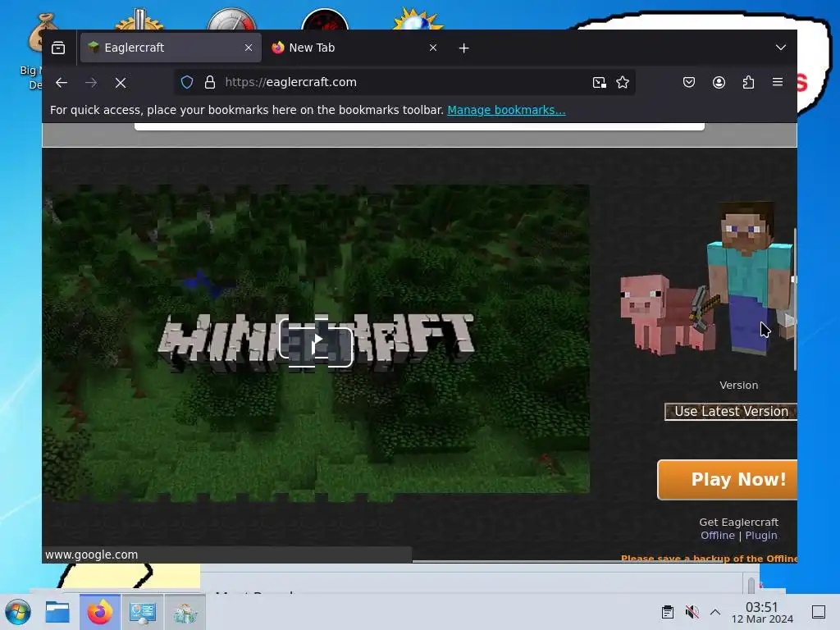Open file manager from taskbar

(x=57, y=612)
